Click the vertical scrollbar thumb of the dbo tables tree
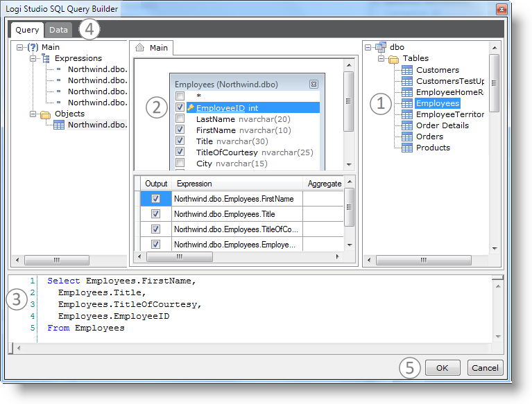 495,83
